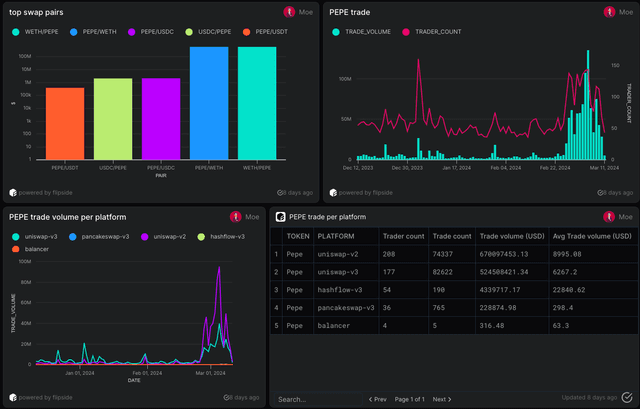Toggle balancer legend series
The width and height of the screenshot is (640, 409).
30,249
